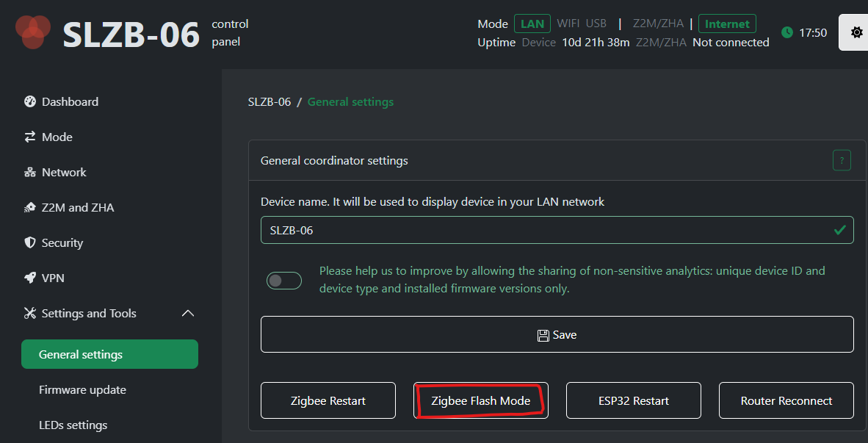This screenshot has width=868, height=443.
Task: Open the gear icon in the top-right corner
Action: point(855,32)
